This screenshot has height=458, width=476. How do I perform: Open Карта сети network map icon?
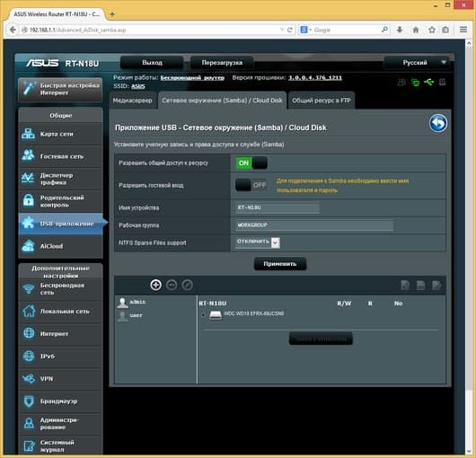pos(28,134)
